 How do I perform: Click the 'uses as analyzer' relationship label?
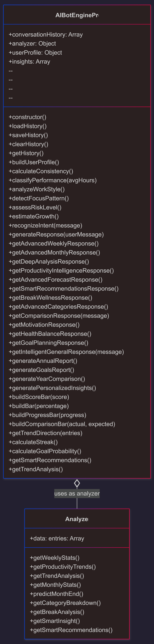tap(77, 494)
